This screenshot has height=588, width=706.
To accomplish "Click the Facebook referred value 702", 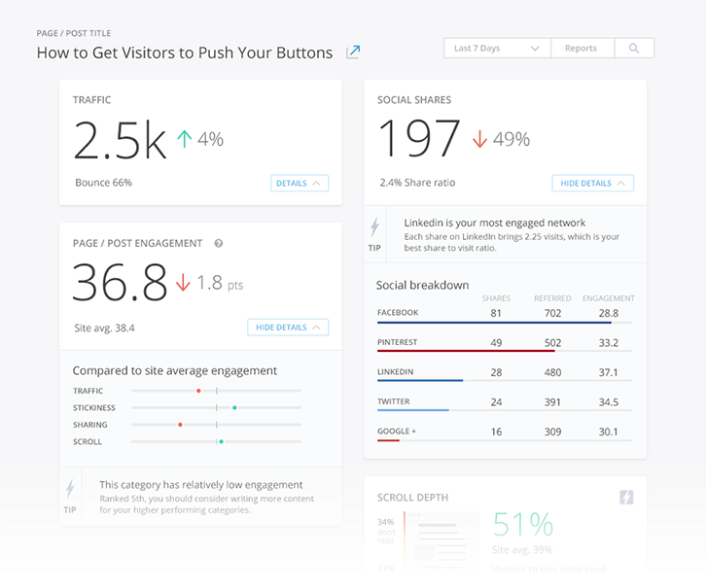I will [x=553, y=313].
